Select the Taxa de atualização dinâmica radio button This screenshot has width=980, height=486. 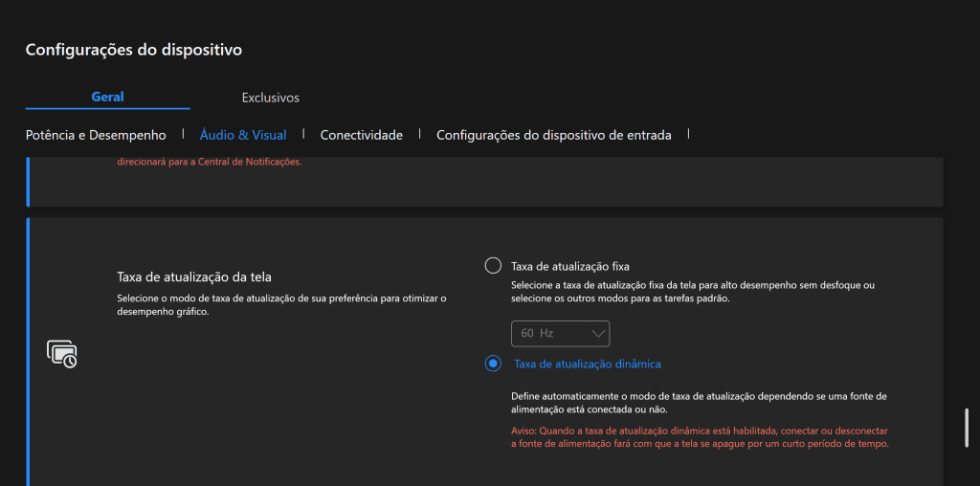pyautogui.click(x=493, y=364)
